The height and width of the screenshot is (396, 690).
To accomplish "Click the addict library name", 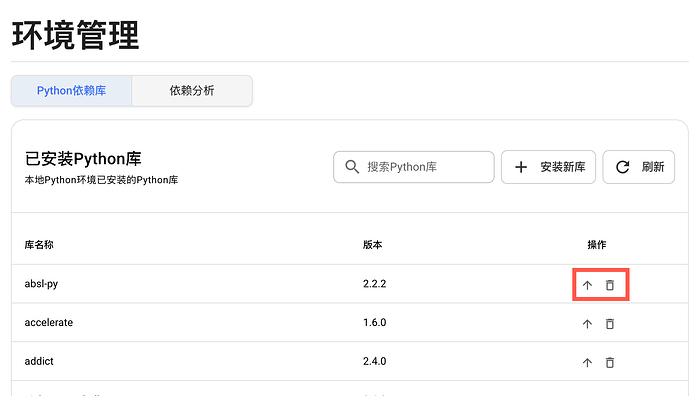I will pyautogui.click(x=39, y=361).
